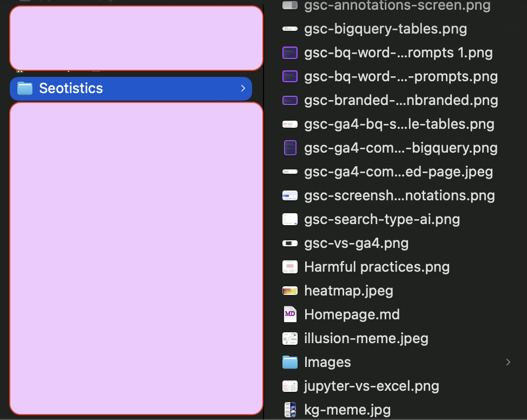Viewport: 527px width, 420px height.
Task: Click the Harmful practices.png file icon
Action: (x=291, y=267)
